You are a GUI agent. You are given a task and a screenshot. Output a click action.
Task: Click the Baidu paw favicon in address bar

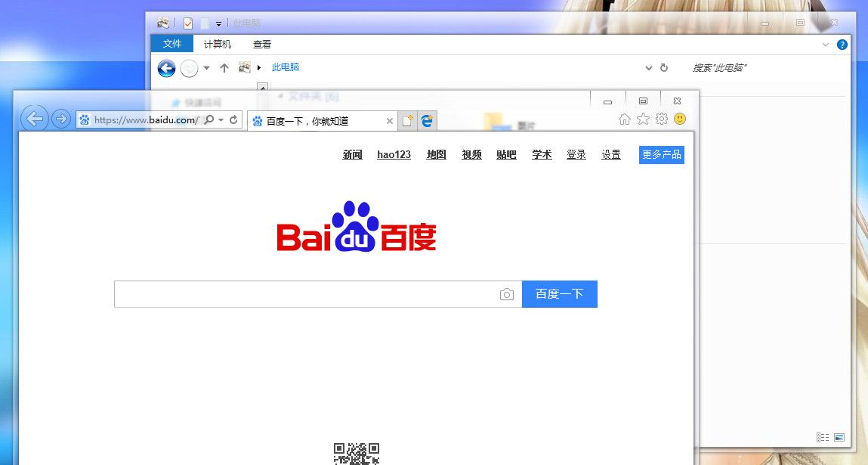(84, 119)
